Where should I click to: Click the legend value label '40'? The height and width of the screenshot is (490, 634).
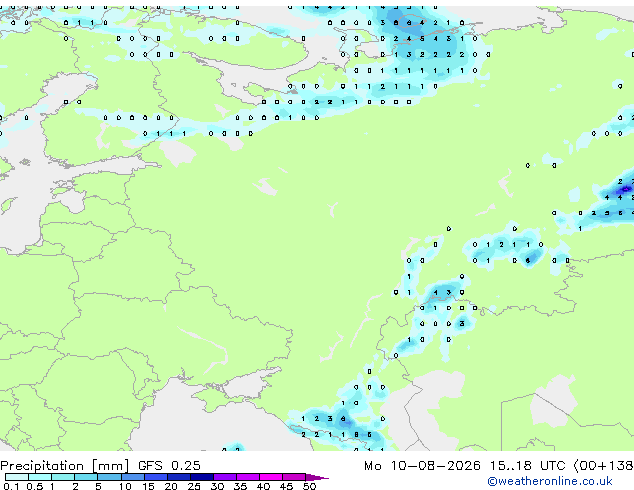(263, 486)
